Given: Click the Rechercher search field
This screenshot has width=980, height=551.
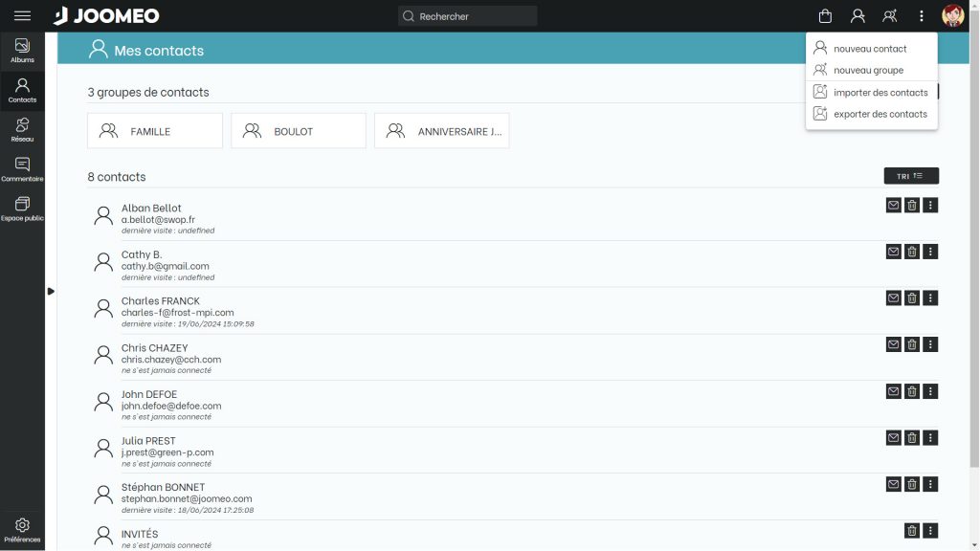Looking at the screenshot, I should pos(468,16).
